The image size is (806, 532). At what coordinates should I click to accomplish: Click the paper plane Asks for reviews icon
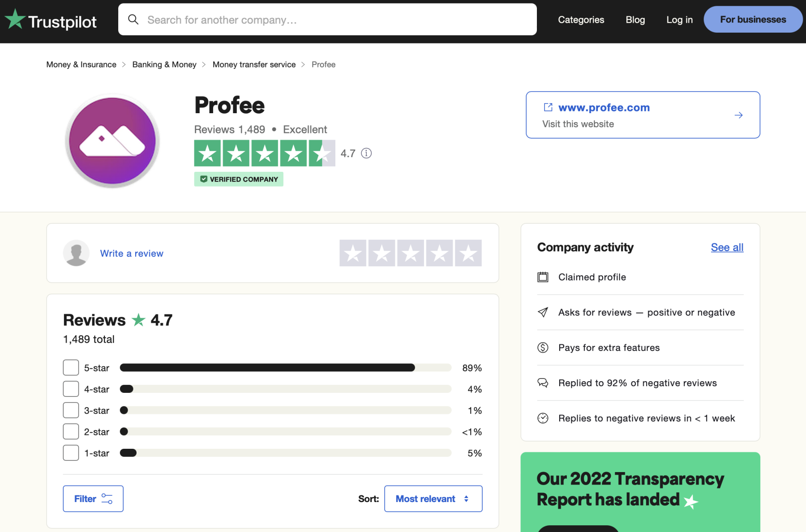click(x=543, y=312)
